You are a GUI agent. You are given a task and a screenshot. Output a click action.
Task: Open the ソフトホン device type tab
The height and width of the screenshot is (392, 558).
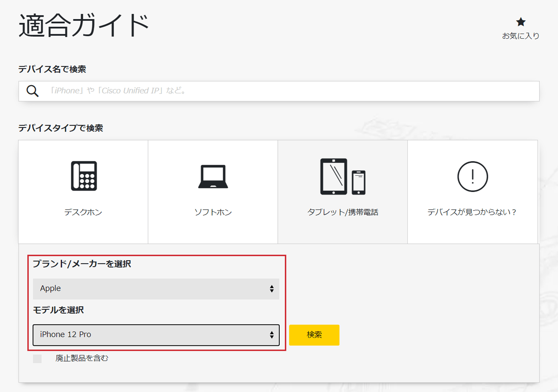pos(213,192)
